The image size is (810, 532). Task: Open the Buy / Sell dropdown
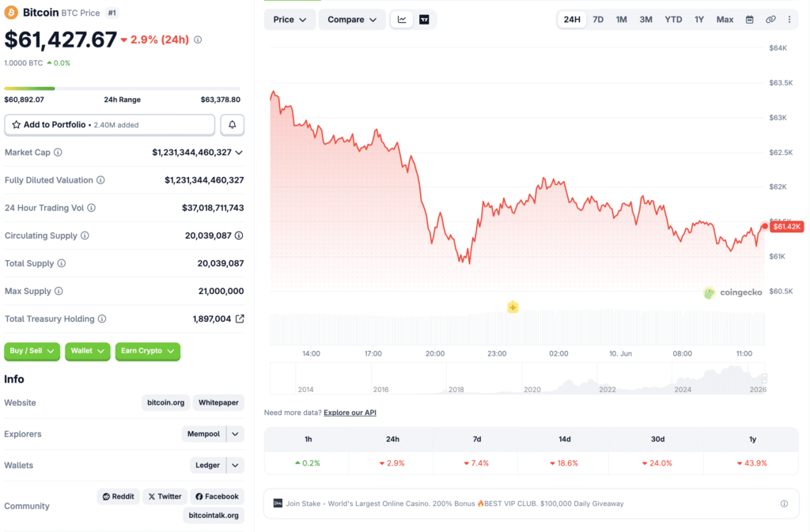pos(32,352)
